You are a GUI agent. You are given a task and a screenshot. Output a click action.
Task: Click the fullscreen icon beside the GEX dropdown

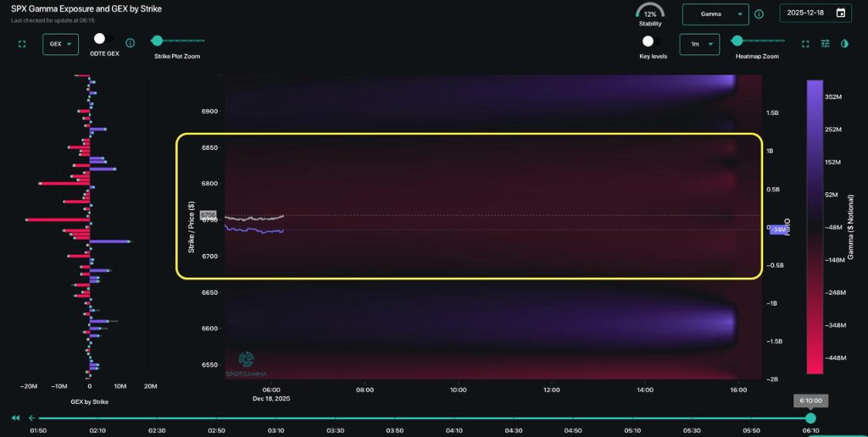(x=22, y=44)
